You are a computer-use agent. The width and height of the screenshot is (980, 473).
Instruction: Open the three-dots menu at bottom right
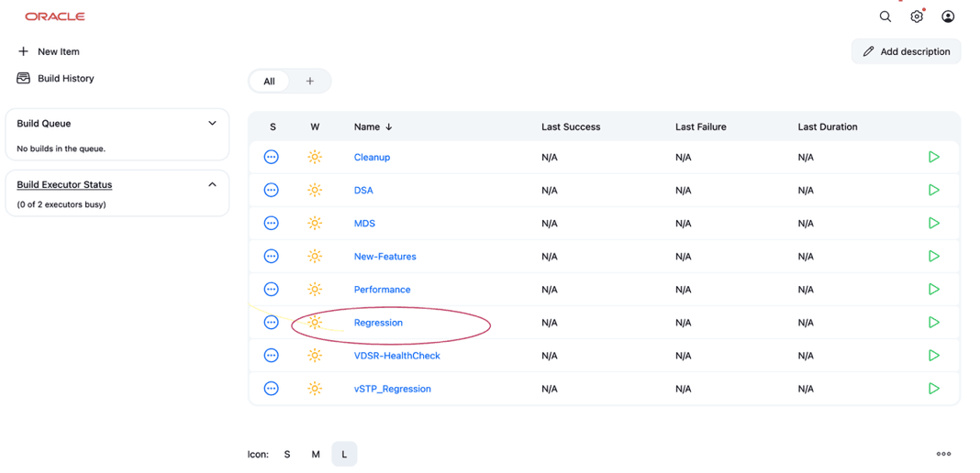(x=943, y=455)
